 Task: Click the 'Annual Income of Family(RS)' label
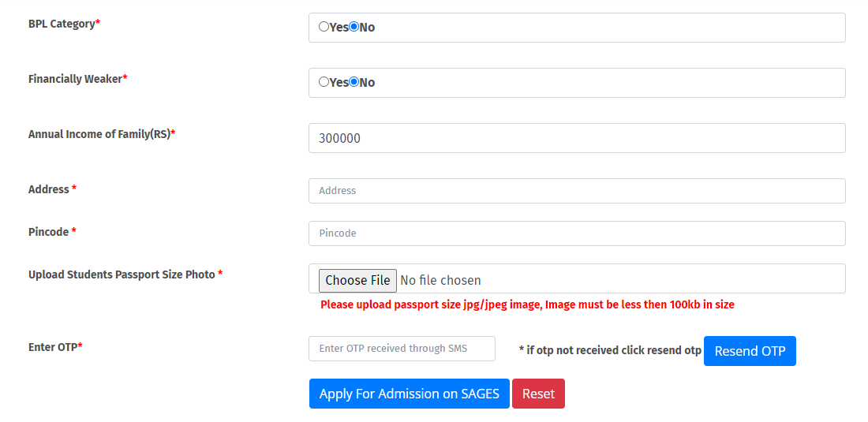[x=99, y=134]
